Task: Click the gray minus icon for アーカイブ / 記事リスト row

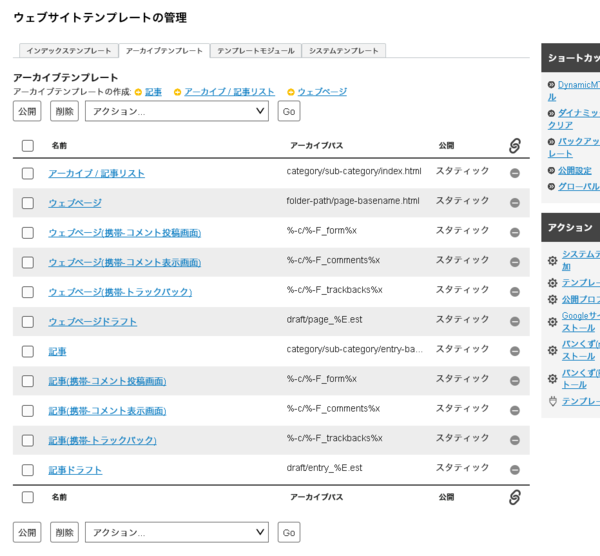Action: click(514, 173)
